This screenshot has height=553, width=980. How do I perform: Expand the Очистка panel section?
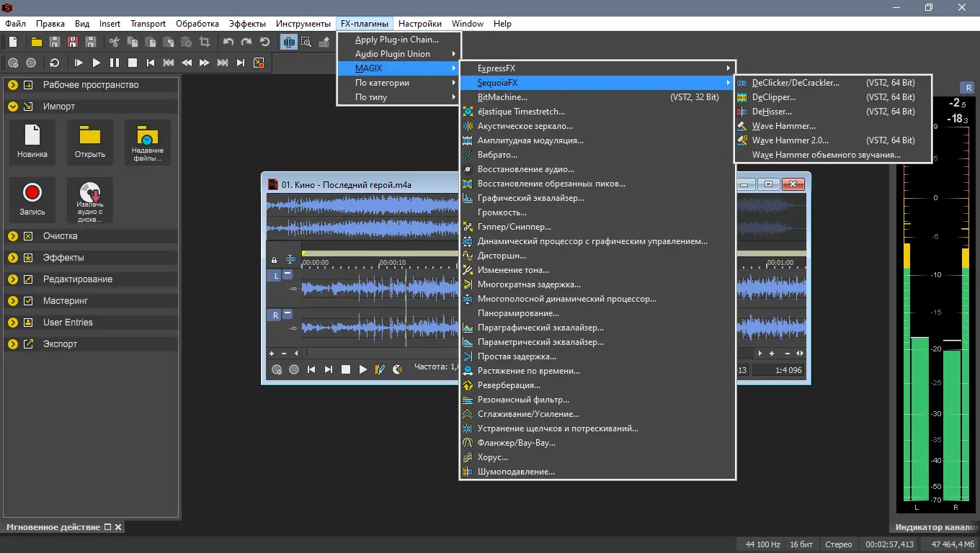tap(13, 236)
